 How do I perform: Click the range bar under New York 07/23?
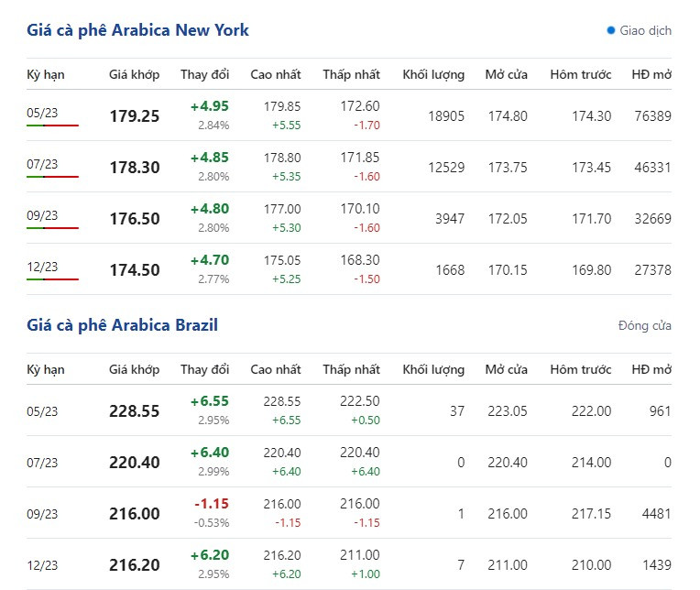(52, 177)
